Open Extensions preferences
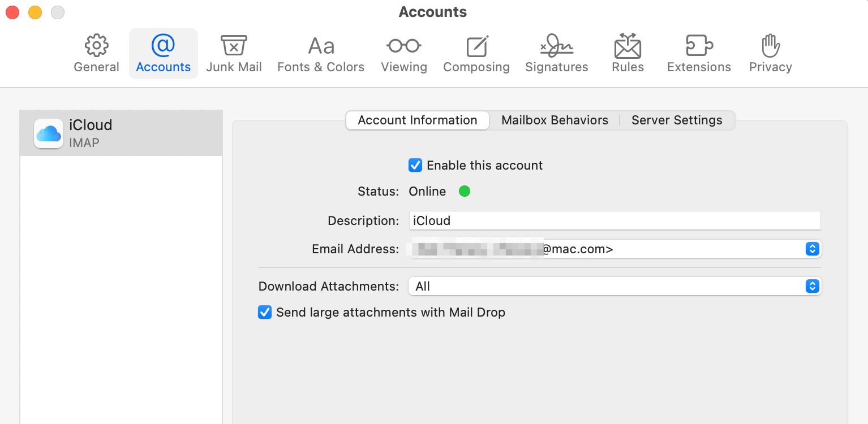Viewport: 868px width, 424px height. click(699, 54)
